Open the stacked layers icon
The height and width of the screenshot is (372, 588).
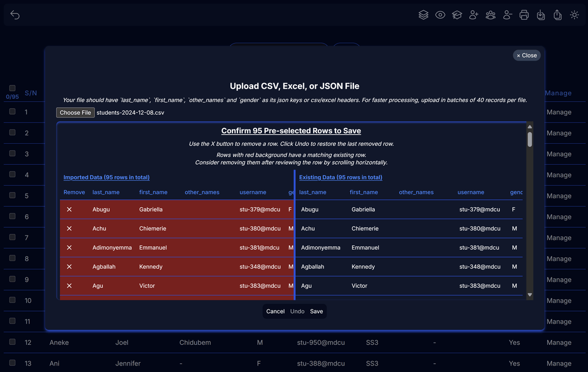point(424,15)
